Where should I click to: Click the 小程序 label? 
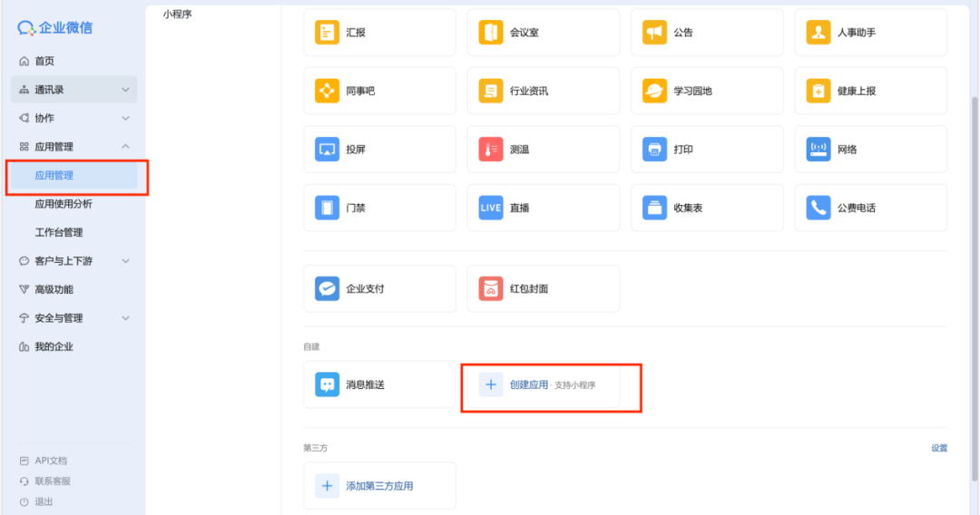coord(178,15)
